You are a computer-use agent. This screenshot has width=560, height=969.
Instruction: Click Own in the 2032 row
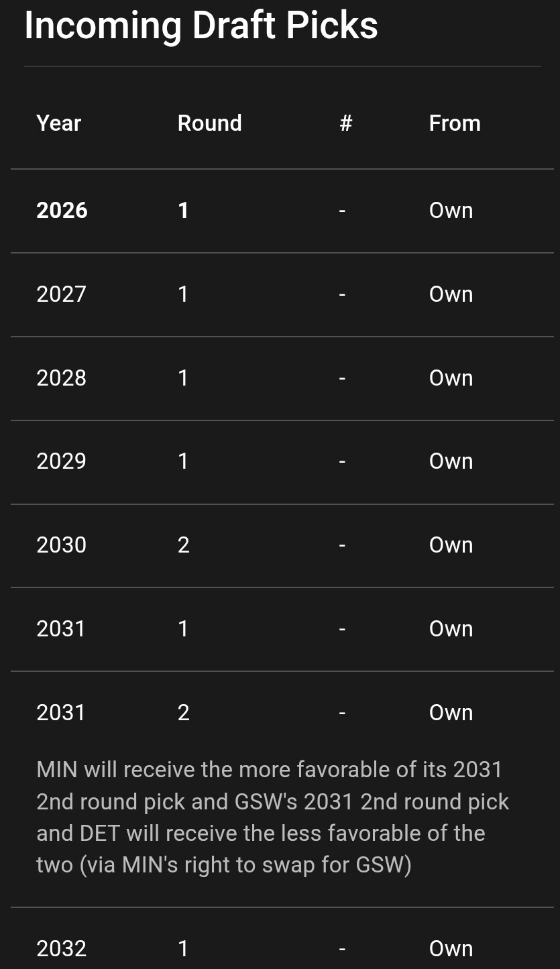point(451,949)
